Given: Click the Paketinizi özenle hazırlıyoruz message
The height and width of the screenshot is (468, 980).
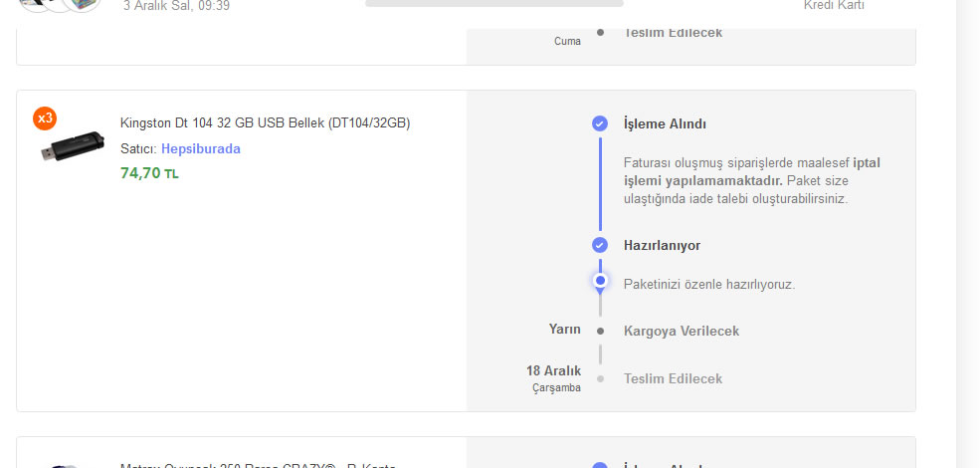Looking at the screenshot, I should tap(709, 284).
